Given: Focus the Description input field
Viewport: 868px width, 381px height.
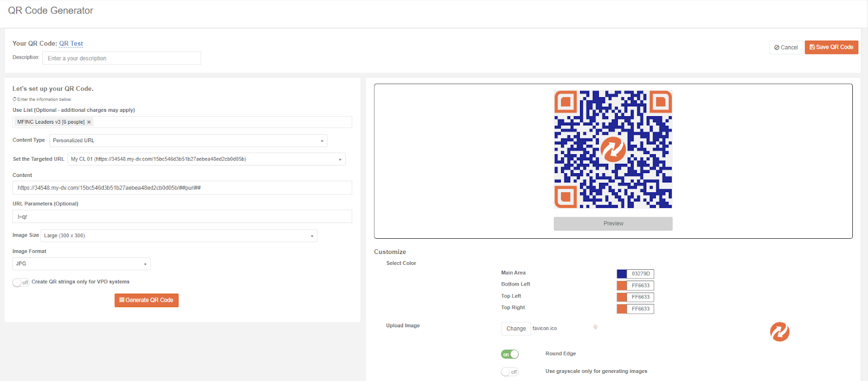Looking at the screenshot, I should point(122,58).
